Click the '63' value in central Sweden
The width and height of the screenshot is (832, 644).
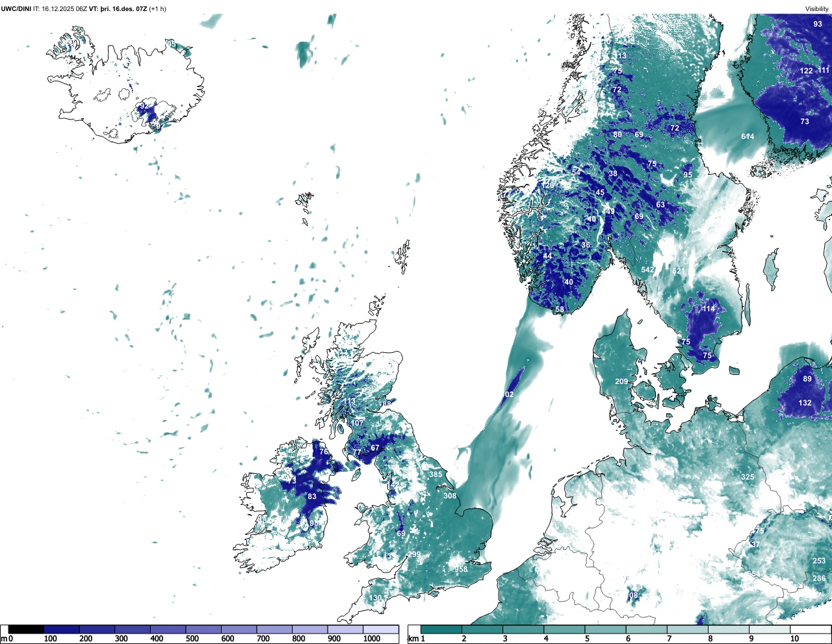[x=660, y=205]
